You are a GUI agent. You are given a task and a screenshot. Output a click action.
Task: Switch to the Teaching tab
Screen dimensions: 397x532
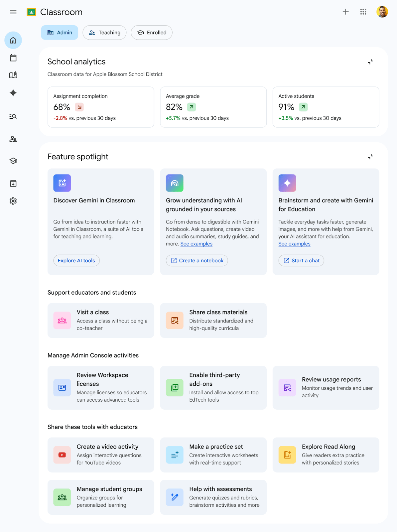click(104, 33)
